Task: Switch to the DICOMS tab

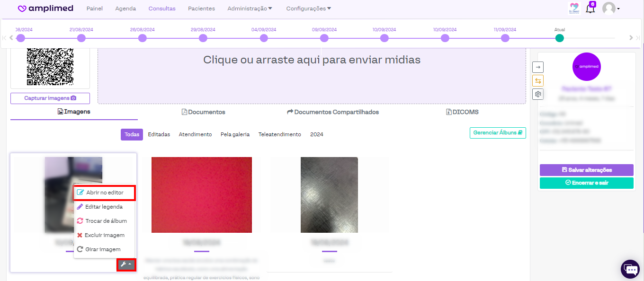Action: (x=462, y=112)
